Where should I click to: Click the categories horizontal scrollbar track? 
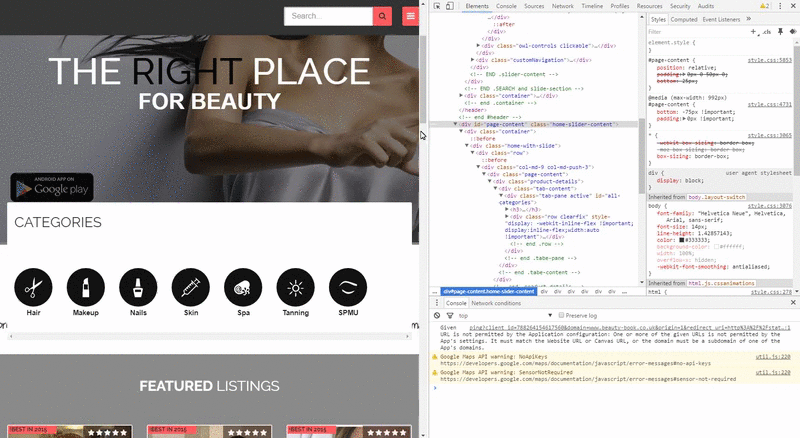[x=209, y=336]
